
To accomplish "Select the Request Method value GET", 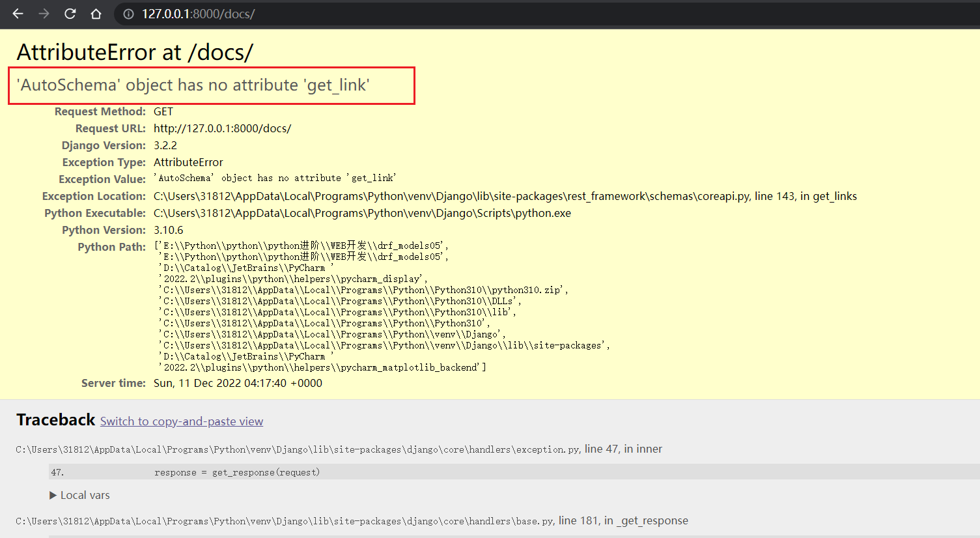I will (x=163, y=111).
